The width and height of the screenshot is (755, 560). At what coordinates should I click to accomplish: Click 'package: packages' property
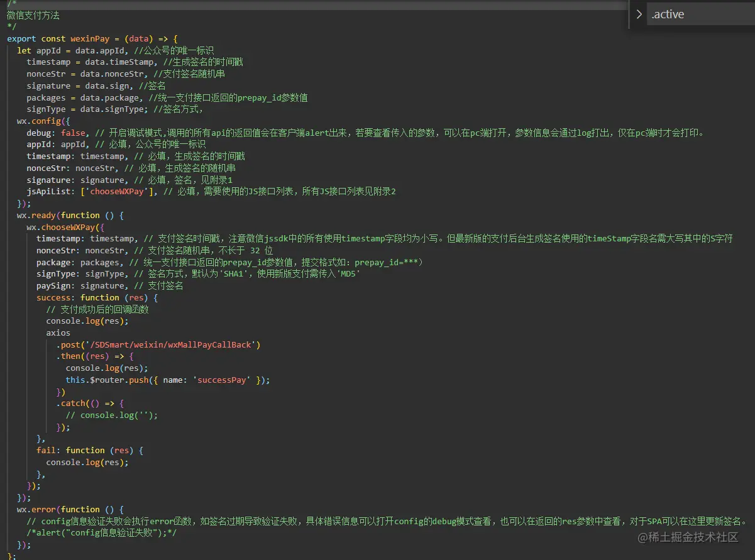[x=80, y=262]
